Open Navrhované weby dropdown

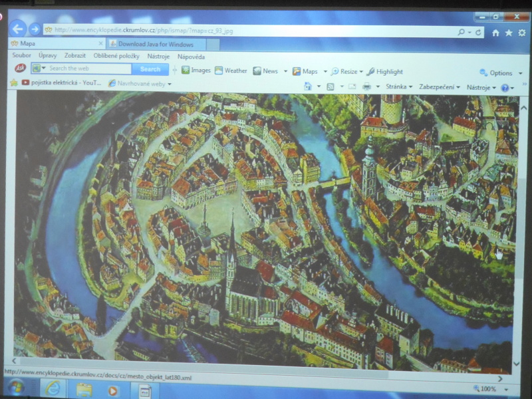(x=140, y=84)
